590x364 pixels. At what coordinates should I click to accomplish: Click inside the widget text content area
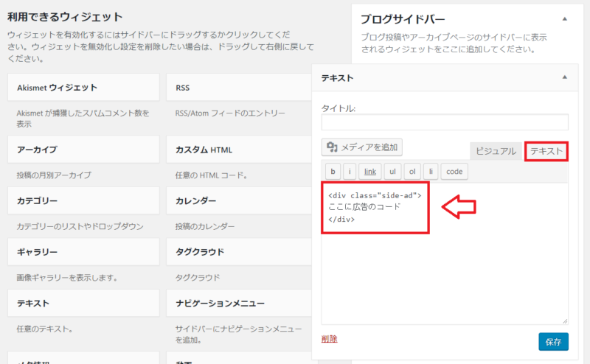click(445, 253)
